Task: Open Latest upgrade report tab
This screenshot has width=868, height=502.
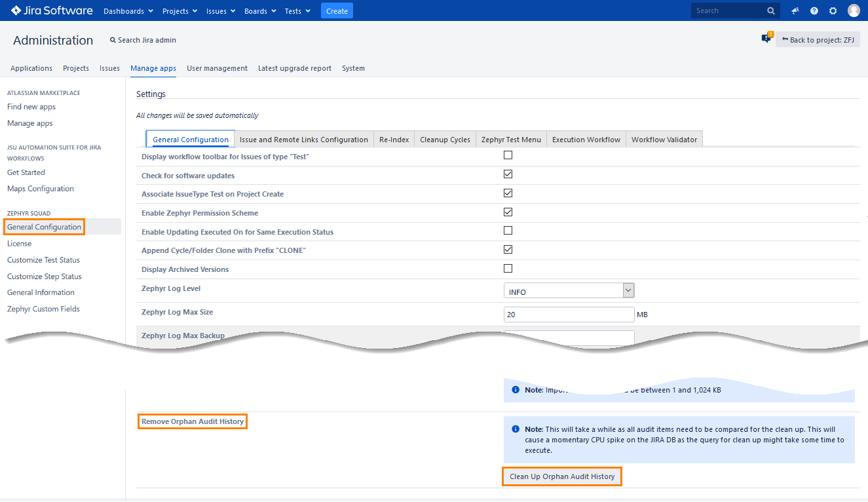Action: pyautogui.click(x=295, y=68)
